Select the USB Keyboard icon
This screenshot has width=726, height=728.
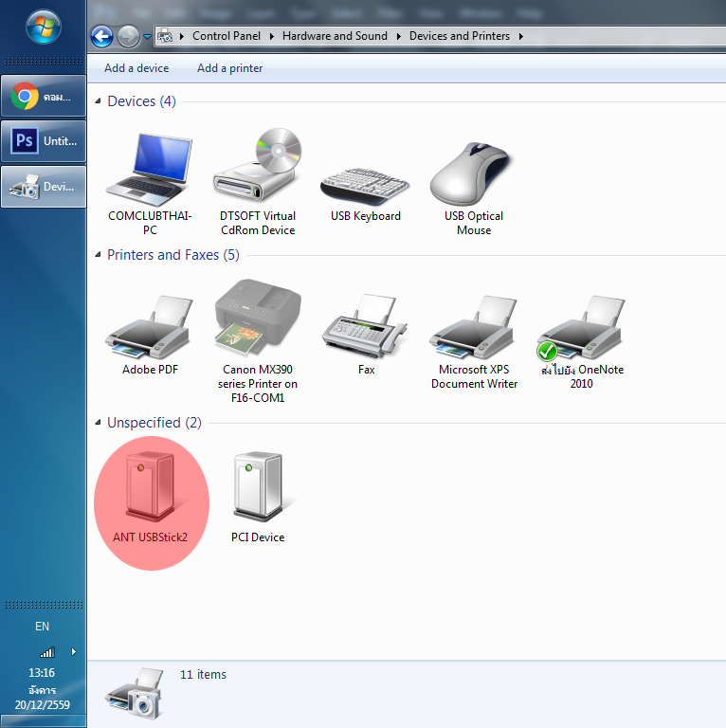[365, 186]
